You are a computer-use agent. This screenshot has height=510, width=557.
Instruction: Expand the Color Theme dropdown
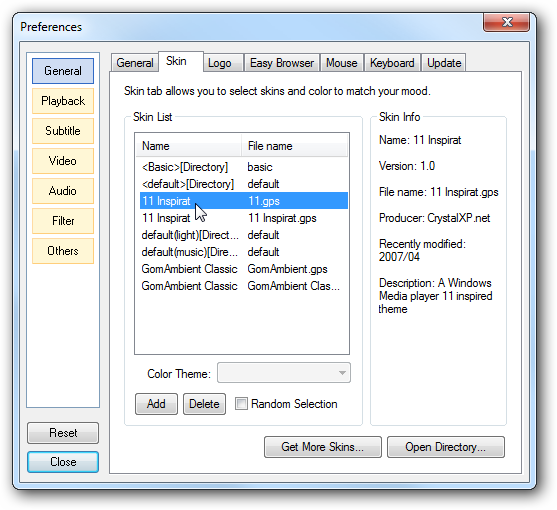pos(284,373)
